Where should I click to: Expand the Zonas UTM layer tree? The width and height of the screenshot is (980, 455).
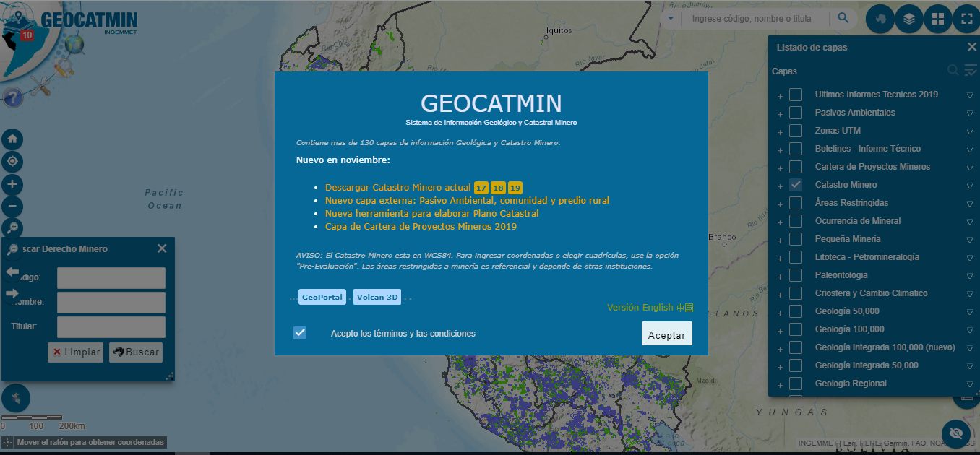pos(780,132)
